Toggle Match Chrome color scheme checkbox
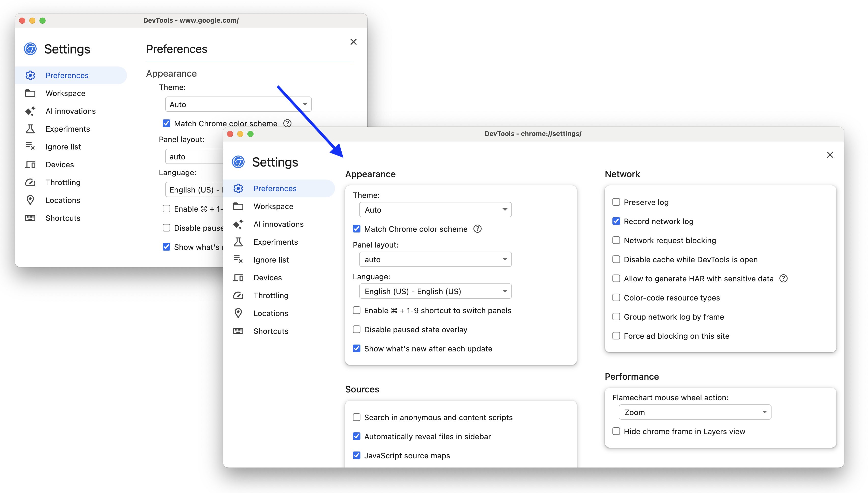 (356, 228)
